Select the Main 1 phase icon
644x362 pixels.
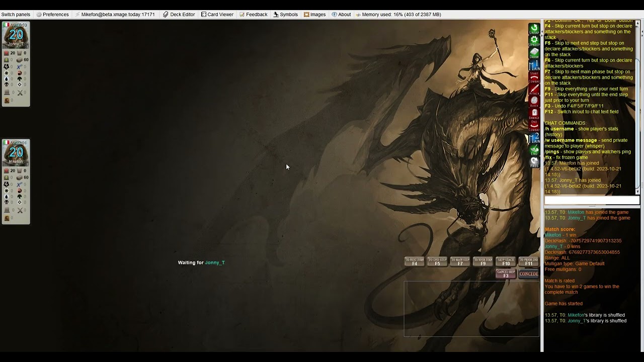click(x=534, y=65)
